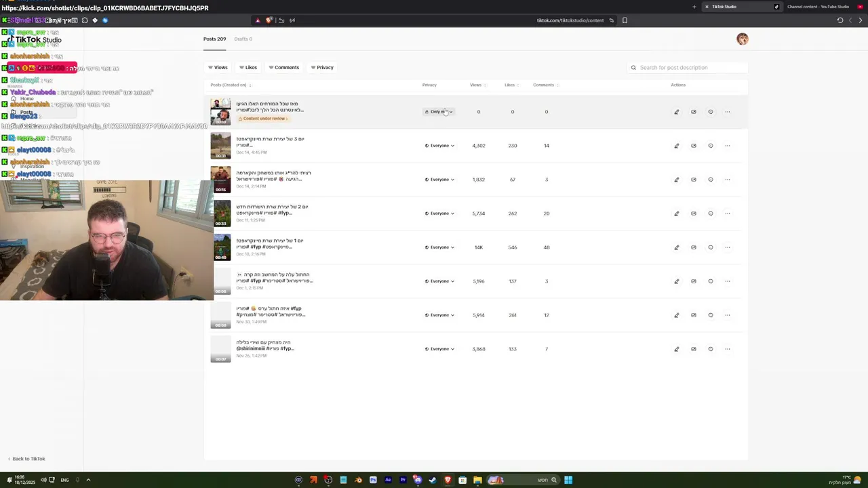868x488 pixels.
Task: Open the Only me privacy dropdown
Action: click(x=439, y=112)
